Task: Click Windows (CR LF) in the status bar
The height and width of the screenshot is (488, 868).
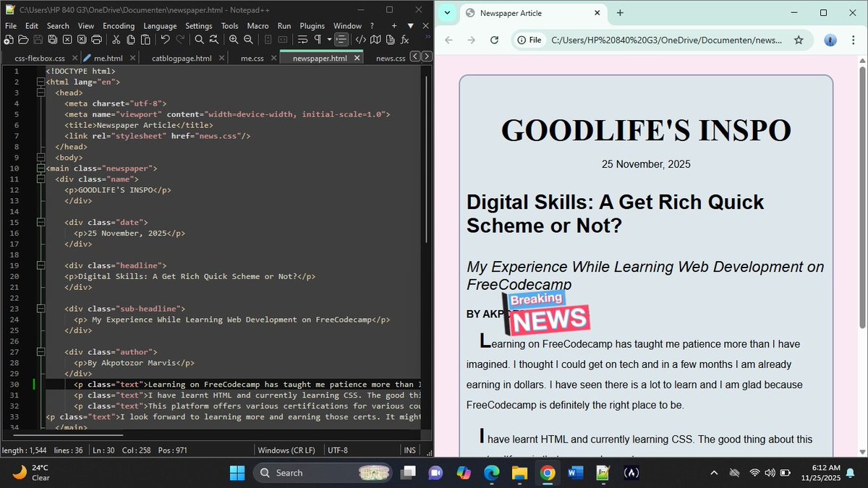Action: (287, 450)
